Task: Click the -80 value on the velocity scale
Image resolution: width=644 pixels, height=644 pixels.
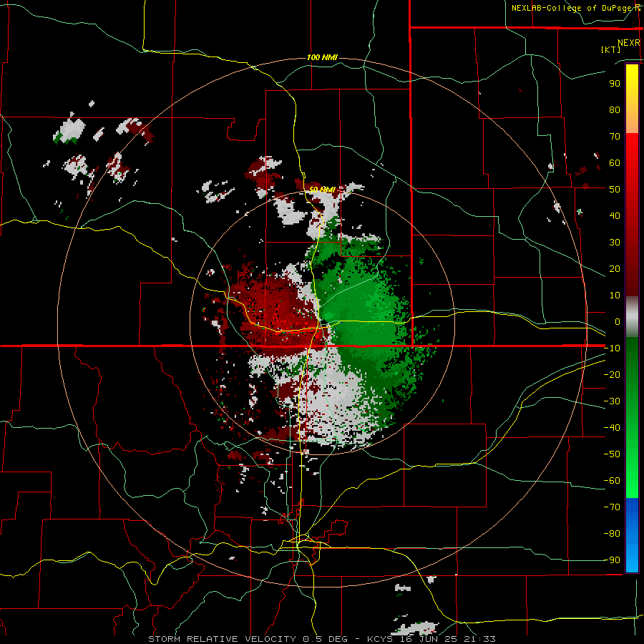Action: [612, 534]
